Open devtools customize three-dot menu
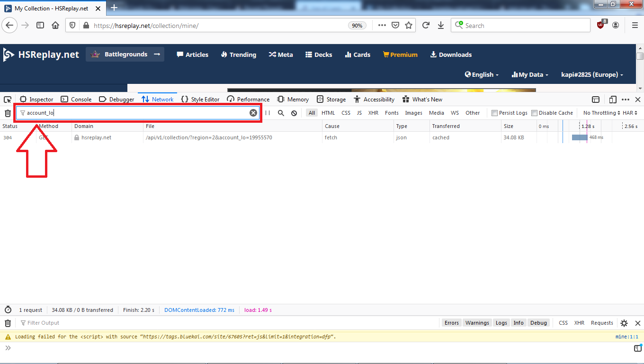The width and height of the screenshot is (644, 364). pyautogui.click(x=626, y=100)
